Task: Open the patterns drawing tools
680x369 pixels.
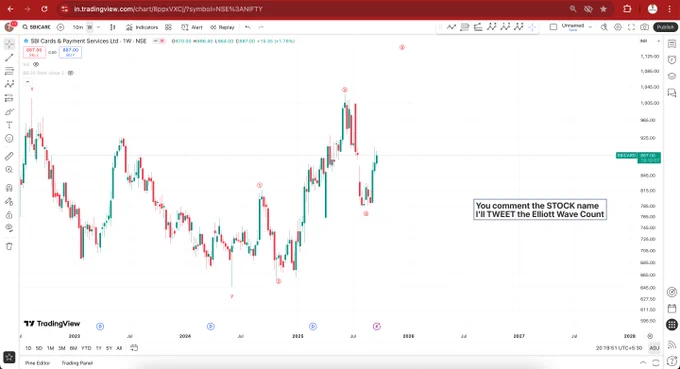Action: coord(9,84)
